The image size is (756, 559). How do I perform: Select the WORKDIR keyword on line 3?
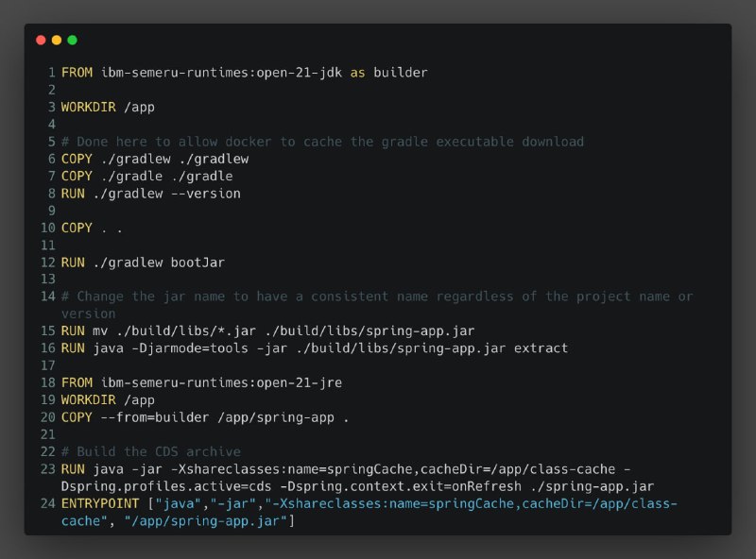[x=88, y=107]
